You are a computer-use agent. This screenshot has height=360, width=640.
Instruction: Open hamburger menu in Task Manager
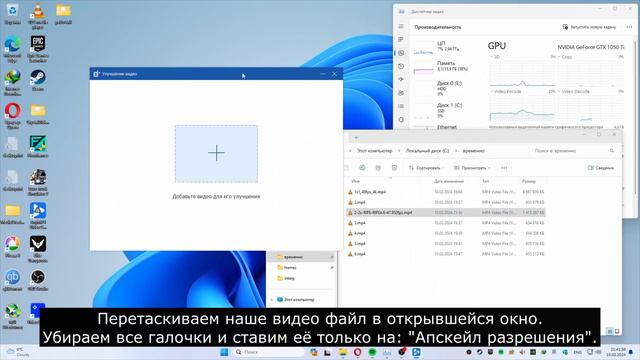(401, 27)
